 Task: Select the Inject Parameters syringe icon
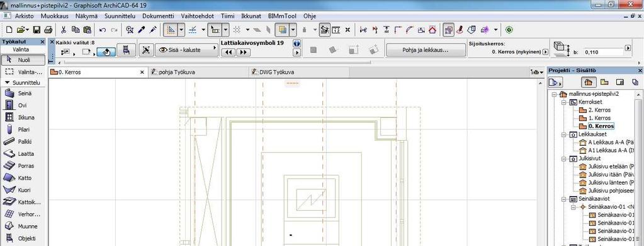tap(153, 30)
